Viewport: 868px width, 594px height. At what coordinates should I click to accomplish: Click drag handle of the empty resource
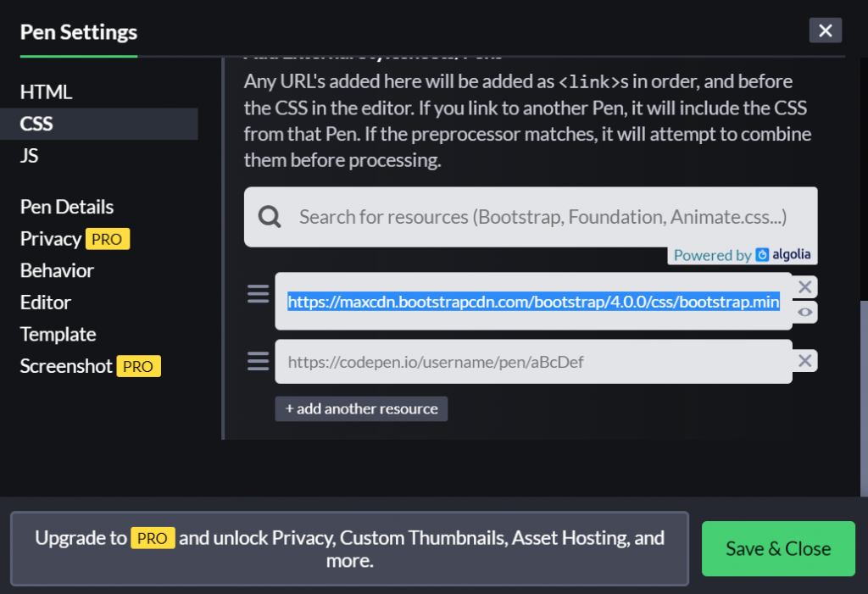(x=258, y=362)
